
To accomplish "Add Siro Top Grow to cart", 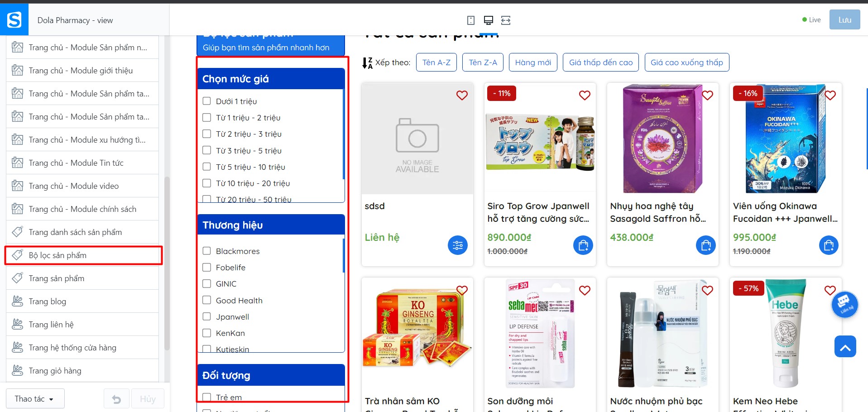I will tap(583, 245).
